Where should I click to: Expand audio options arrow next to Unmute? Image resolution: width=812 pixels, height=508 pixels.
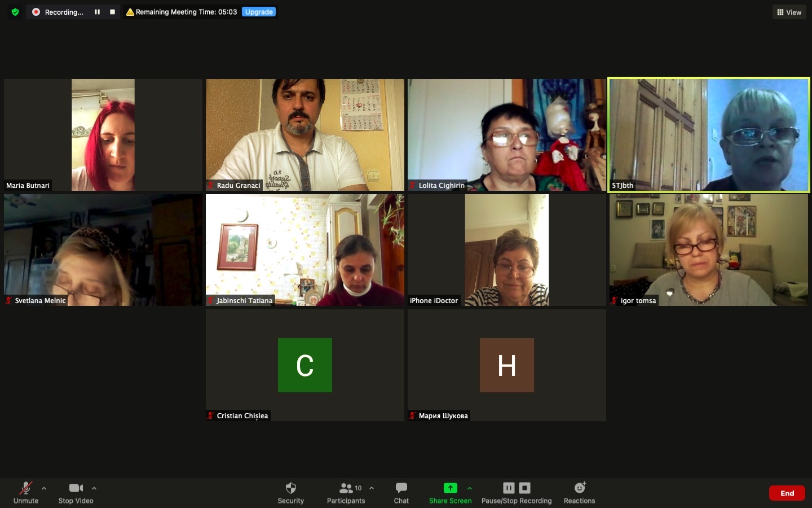44,488
